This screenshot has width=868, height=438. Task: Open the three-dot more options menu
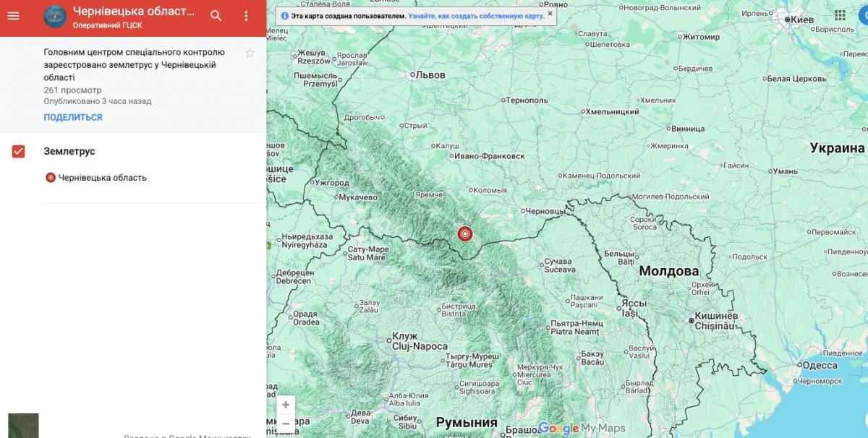(x=246, y=16)
